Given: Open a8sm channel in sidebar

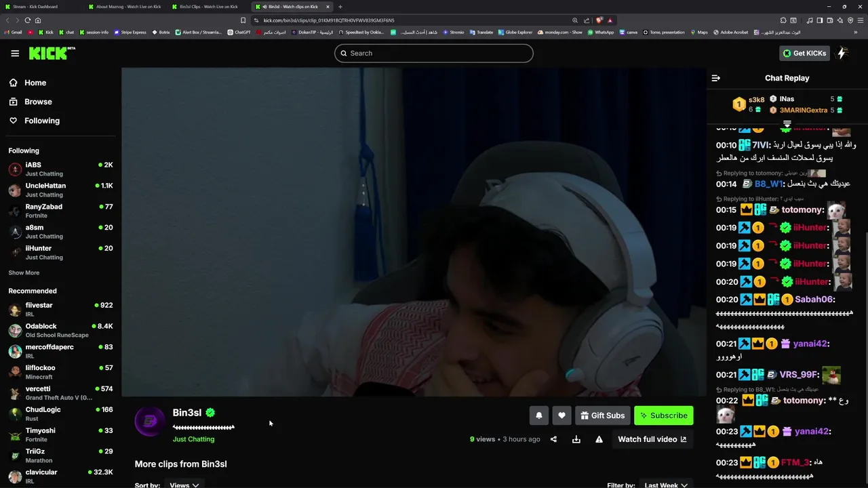Looking at the screenshot, I should pos(60,232).
